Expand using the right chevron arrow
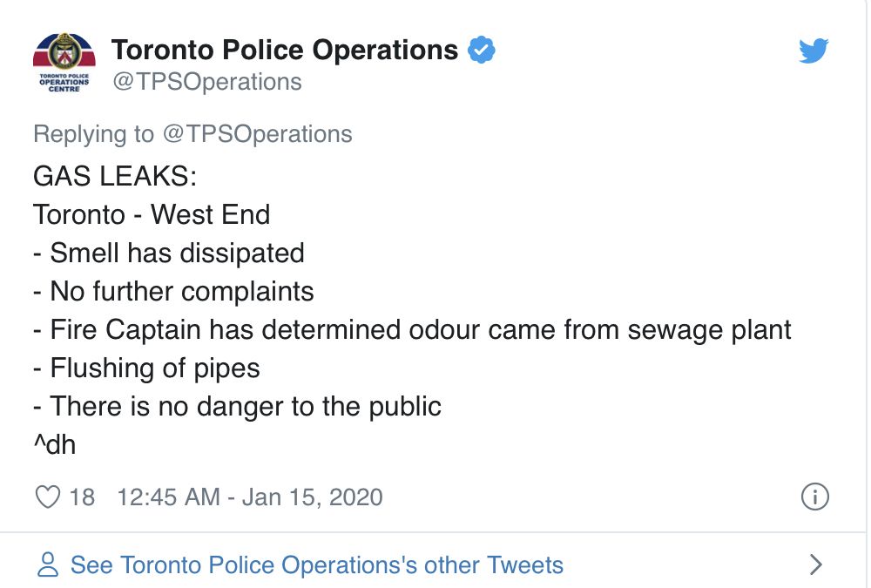 tap(815, 564)
